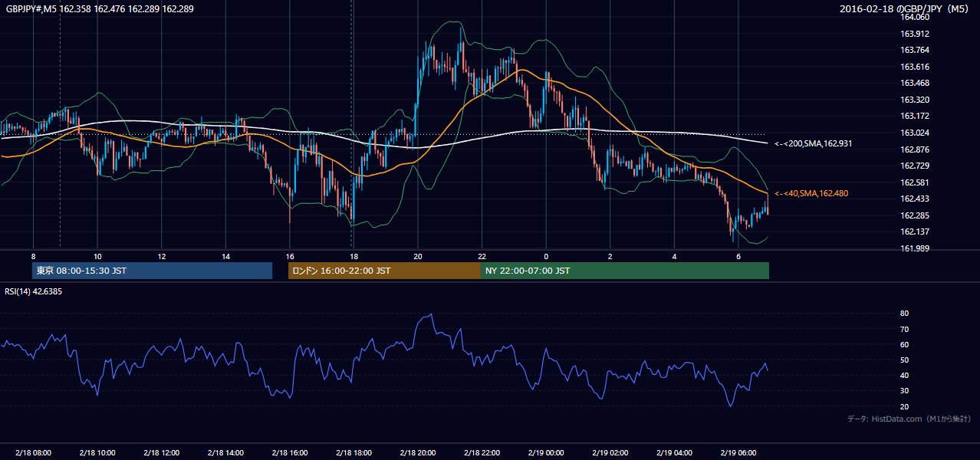Click hour label 18 under the price chart
The image size is (980, 460).
354,256
